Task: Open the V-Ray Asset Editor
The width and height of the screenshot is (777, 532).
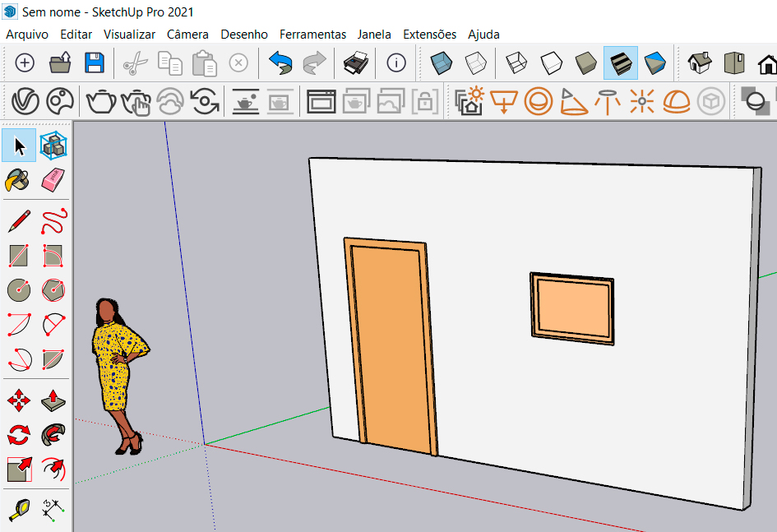Action: (x=25, y=101)
